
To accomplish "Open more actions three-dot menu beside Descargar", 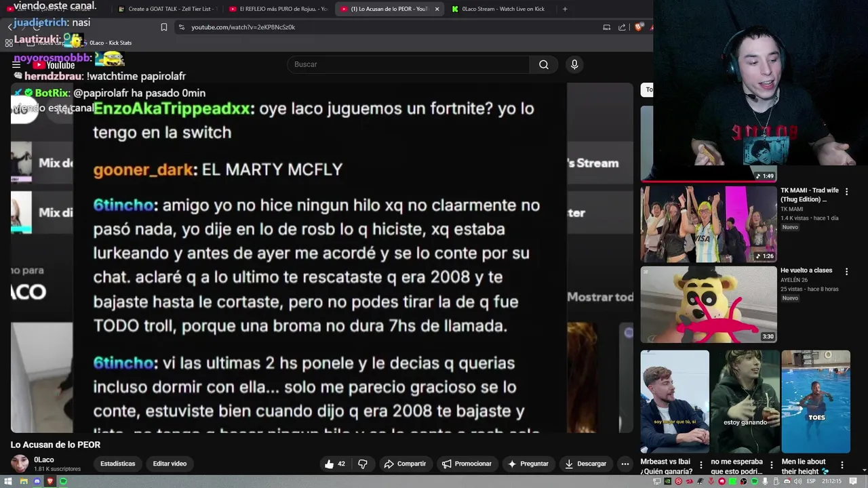I will [625, 464].
